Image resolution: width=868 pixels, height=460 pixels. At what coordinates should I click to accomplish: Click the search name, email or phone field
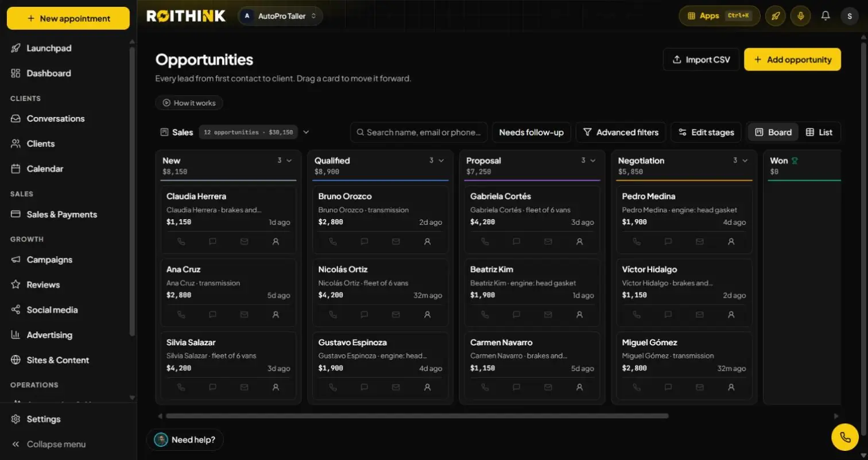[419, 132]
